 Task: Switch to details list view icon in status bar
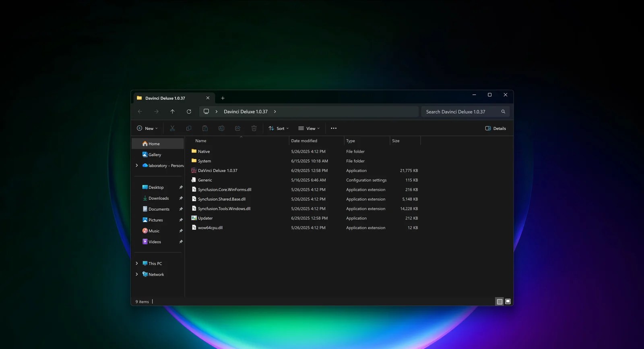click(x=500, y=301)
